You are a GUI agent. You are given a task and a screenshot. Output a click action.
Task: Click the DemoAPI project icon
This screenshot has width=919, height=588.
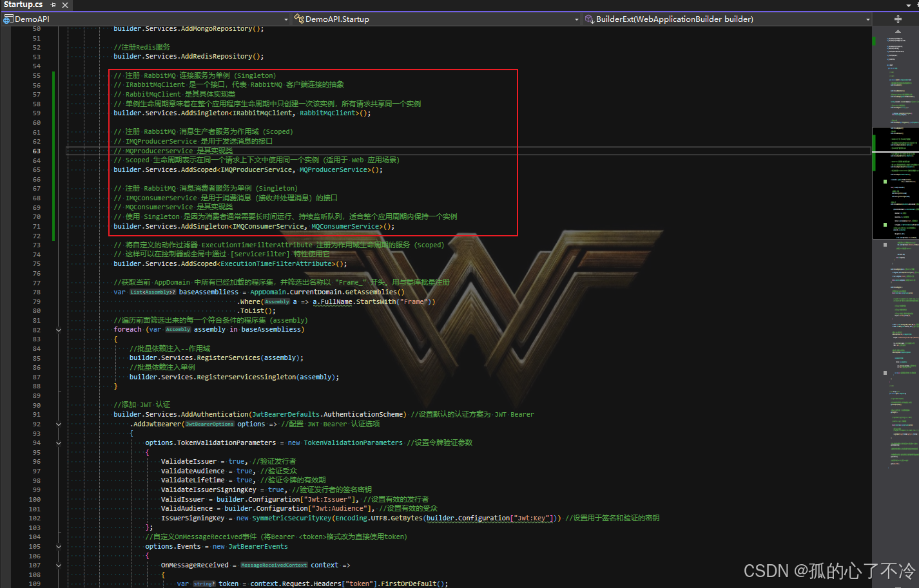(8, 19)
